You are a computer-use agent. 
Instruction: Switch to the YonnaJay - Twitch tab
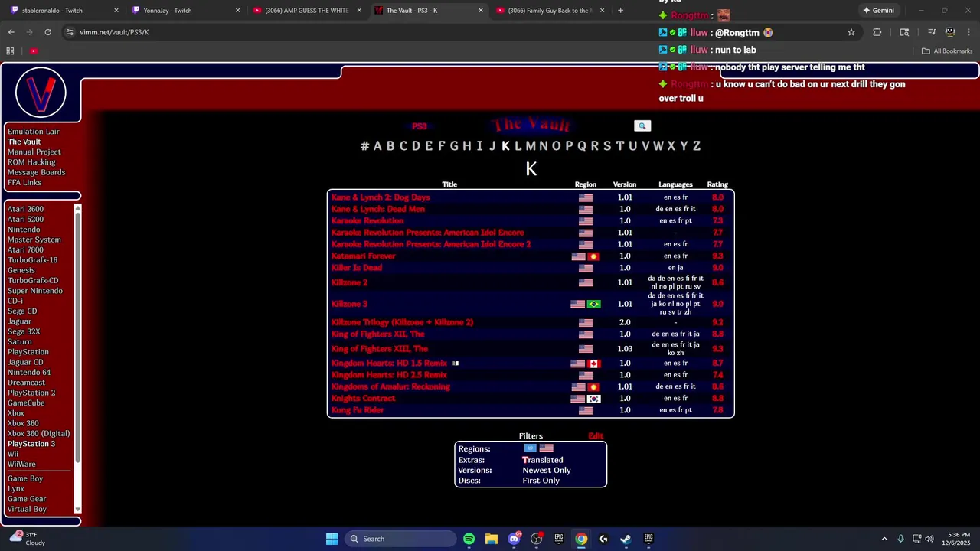click(185, 11)
